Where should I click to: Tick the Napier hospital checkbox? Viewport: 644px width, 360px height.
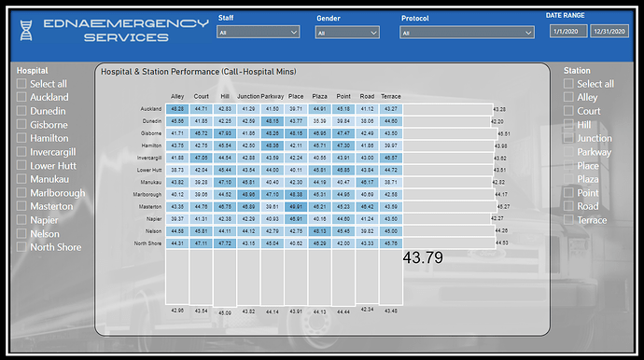click(x=21, y=220)
